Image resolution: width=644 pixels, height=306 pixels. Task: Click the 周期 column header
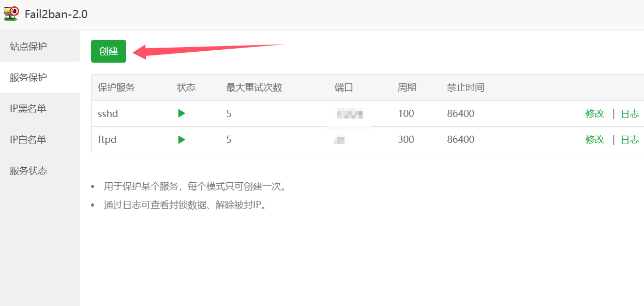(407, 88)
